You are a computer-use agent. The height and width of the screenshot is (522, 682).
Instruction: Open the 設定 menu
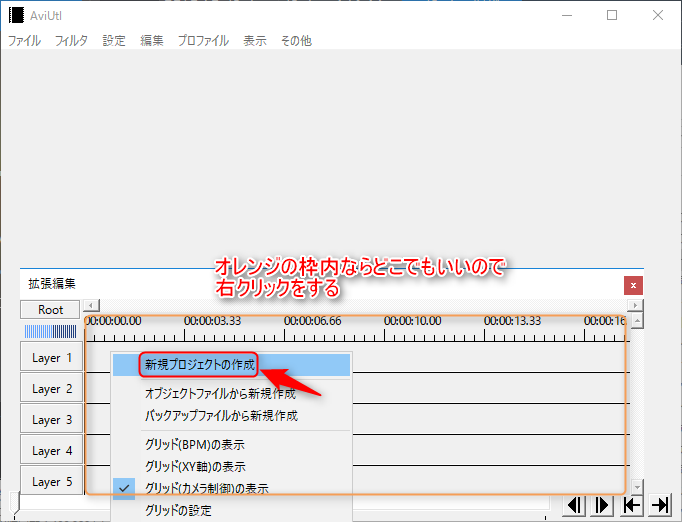pos(114,41)
